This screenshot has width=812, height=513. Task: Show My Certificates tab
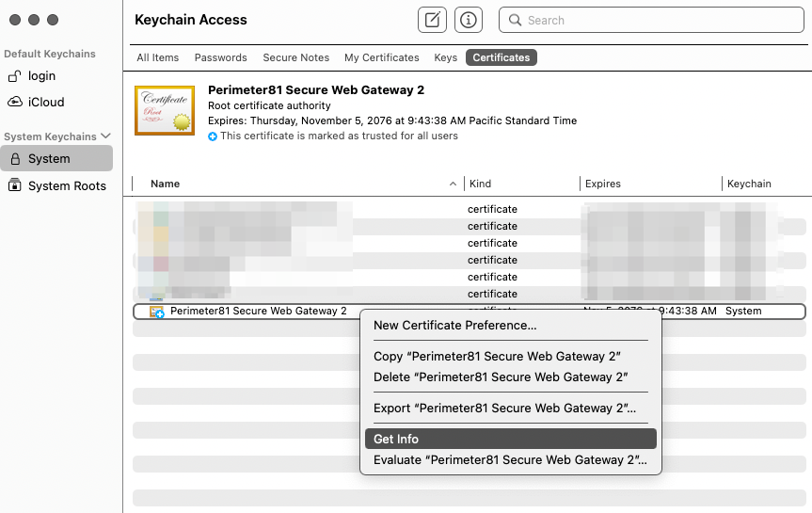382,57
